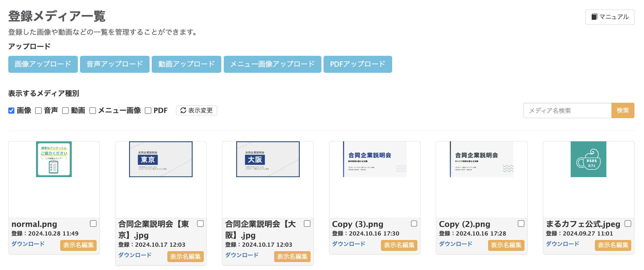Tick the 動画 media type checkbox
This screenshot has height=270, width=644.
pyautogui.click(x=66, y=111)
